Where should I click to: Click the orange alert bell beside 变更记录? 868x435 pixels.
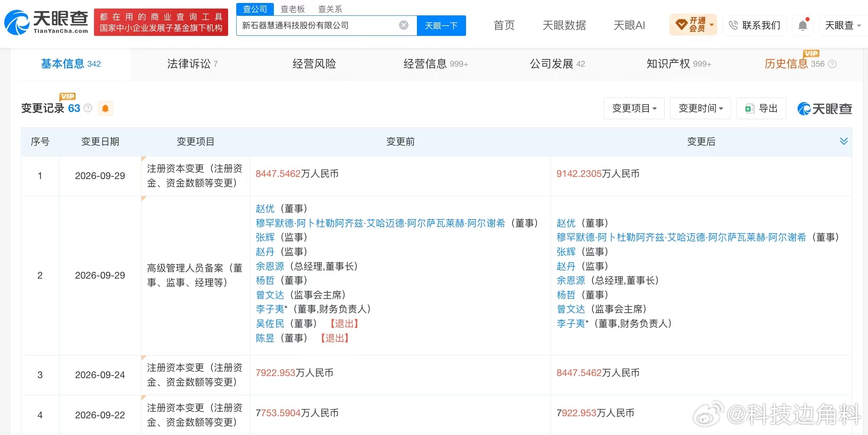pos(105,109)
